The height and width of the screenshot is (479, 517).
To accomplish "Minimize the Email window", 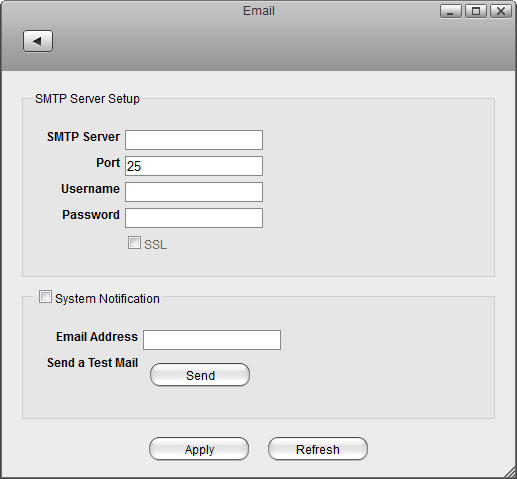I will pyautogui.click(x=451, y=11).
